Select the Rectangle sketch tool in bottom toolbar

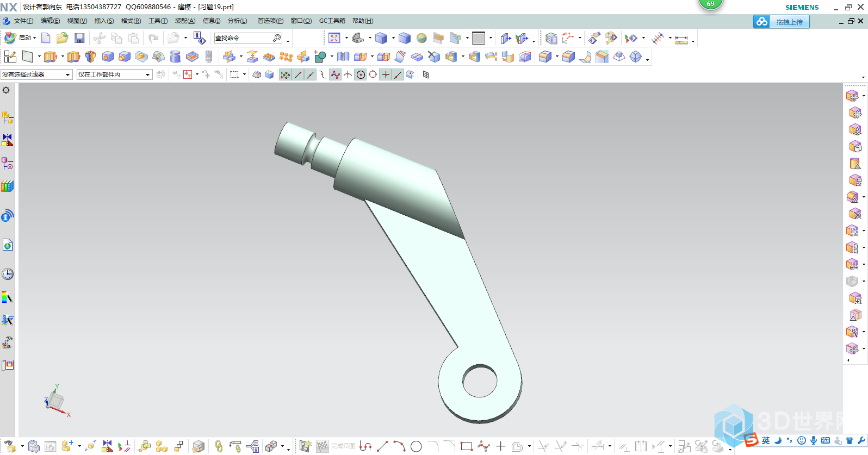466,446
